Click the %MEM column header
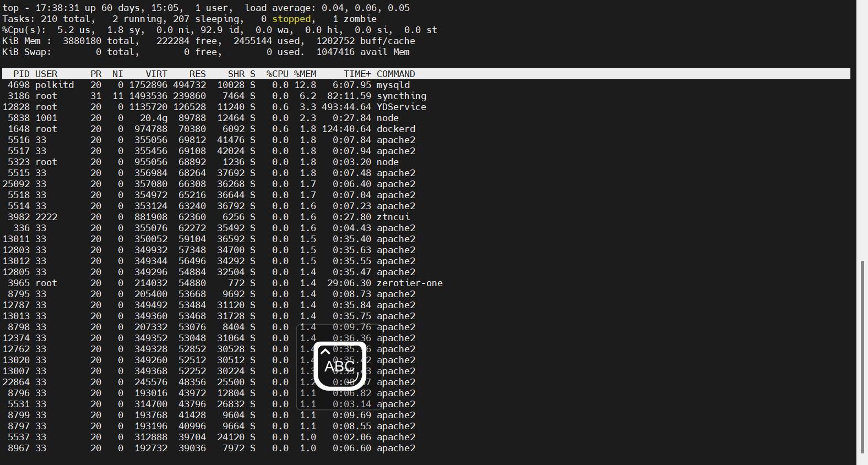The image size is (868, 465). pyautogui.click(x=305, y=74)
